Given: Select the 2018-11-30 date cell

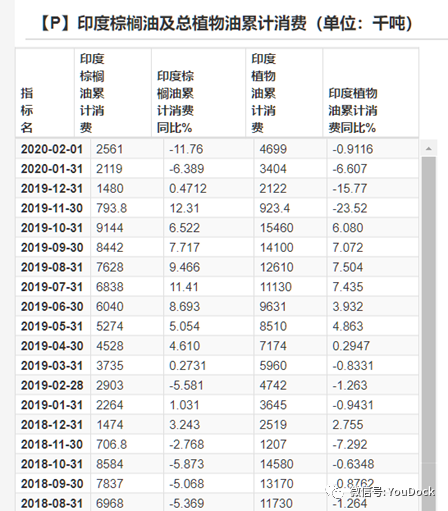Looking at the screenshot, I should click(x=53, y=444).
